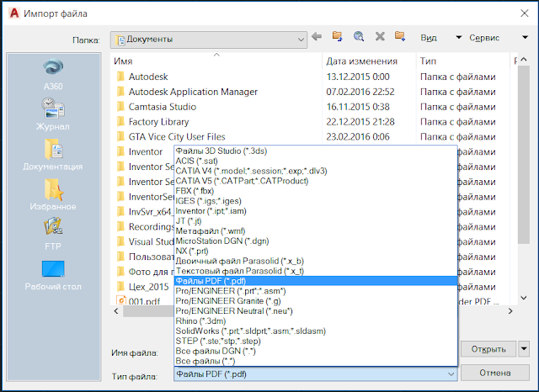Viewport: 539px width, 392px height.
Task: Choose CATIA V5 file type
Action: [x=316, y=181]
